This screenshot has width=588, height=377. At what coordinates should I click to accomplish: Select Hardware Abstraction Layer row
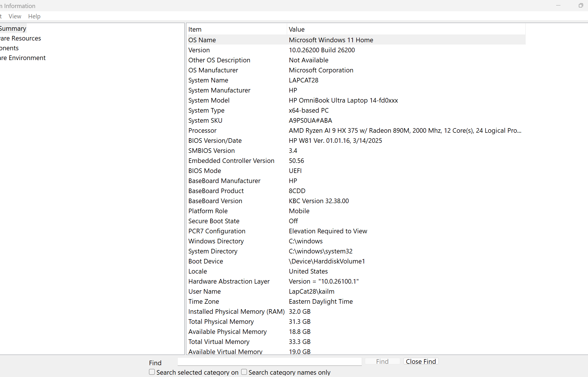pyautogui.click(x=357, y=281)
